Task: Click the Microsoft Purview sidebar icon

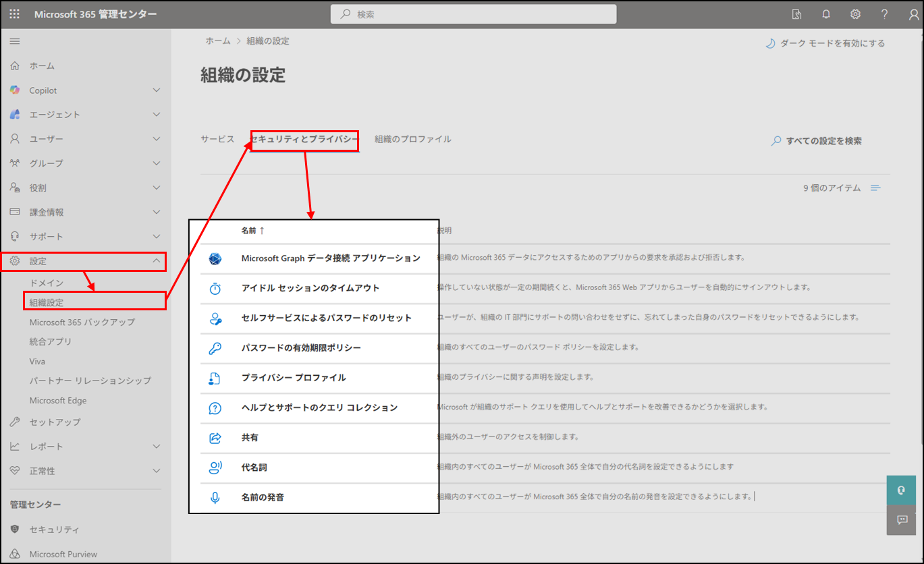Action: pos(15,554)
